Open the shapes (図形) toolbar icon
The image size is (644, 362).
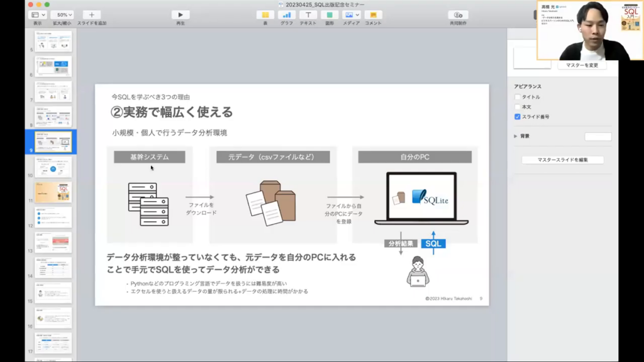point(330,14)
